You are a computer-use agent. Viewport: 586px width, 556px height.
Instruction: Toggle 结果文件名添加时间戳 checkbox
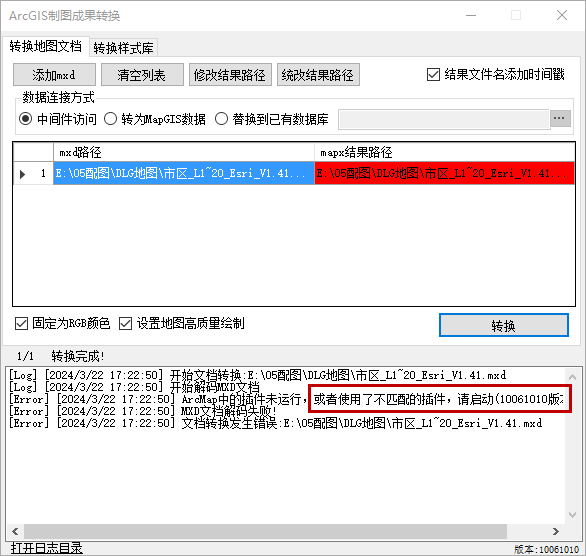pos(433,74)
